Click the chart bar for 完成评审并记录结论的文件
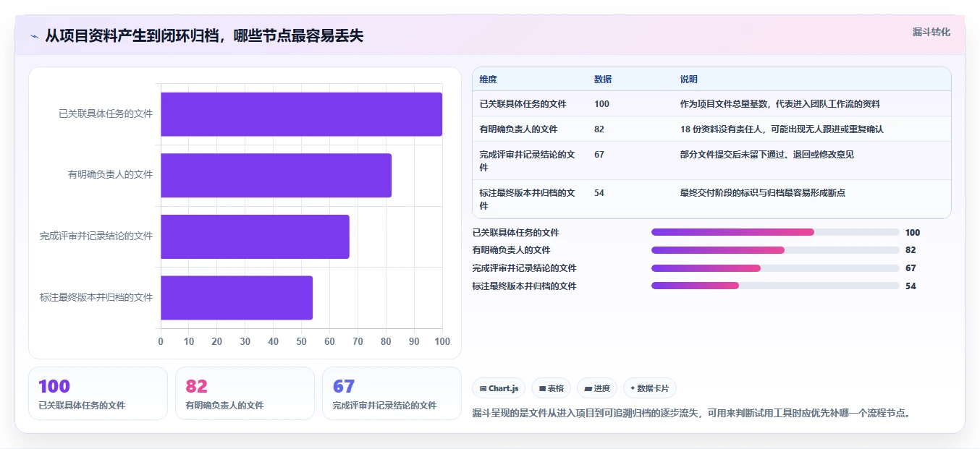980x449 pixels. (x=255, y=236)
